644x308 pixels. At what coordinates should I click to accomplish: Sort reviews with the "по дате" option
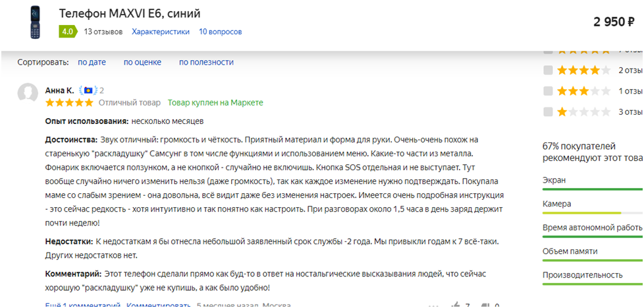pyautogui.click(x=92, y=62)
